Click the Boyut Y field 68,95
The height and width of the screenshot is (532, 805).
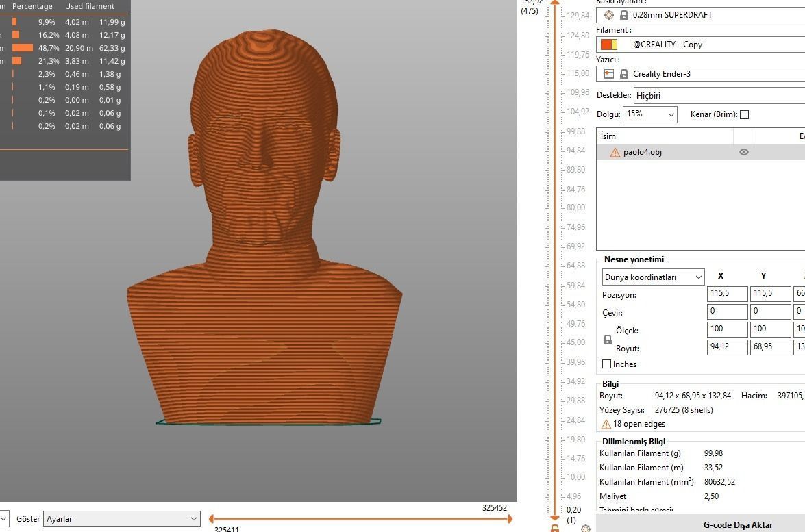[x=771, y=347]
